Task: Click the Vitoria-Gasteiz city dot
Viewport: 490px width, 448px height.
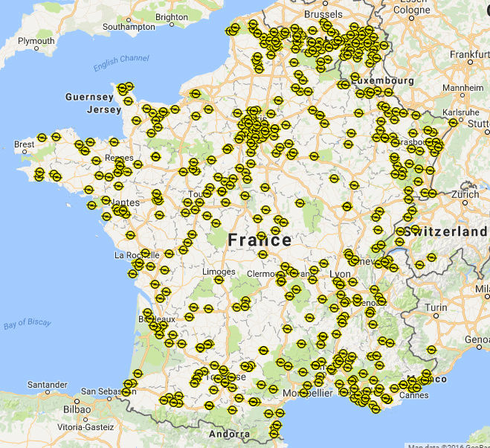Action: coord(86,420)
